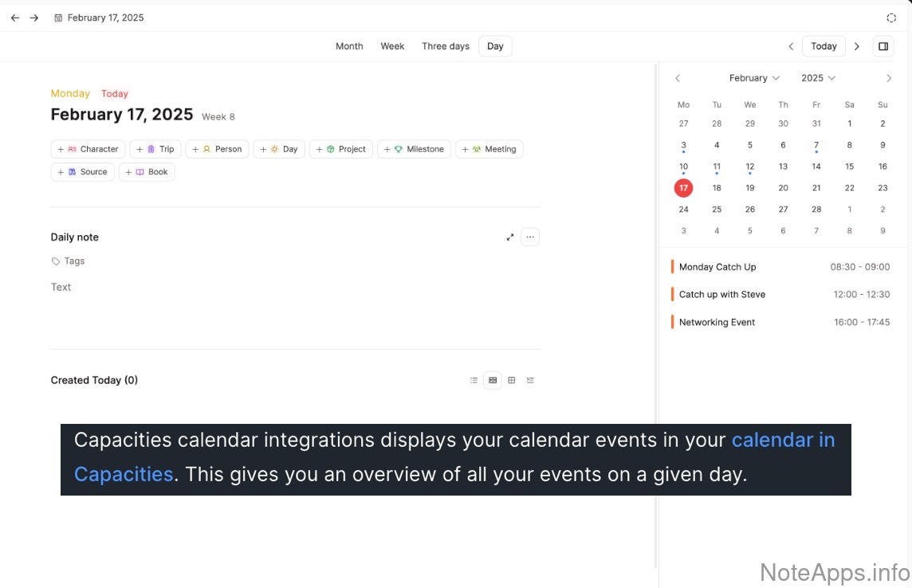Switch to the Three days view tab
Image resolution: width=912 pixels, height=588 pixels.
click(446, 46)
